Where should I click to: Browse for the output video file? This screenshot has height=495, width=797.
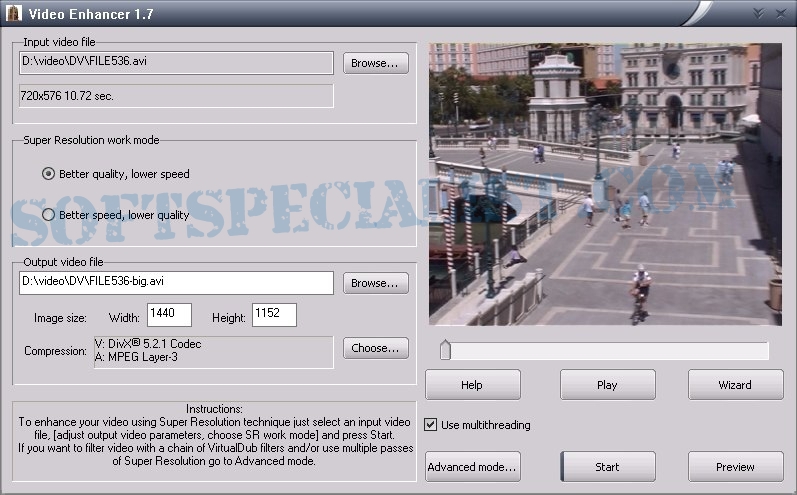coord(376,283)
